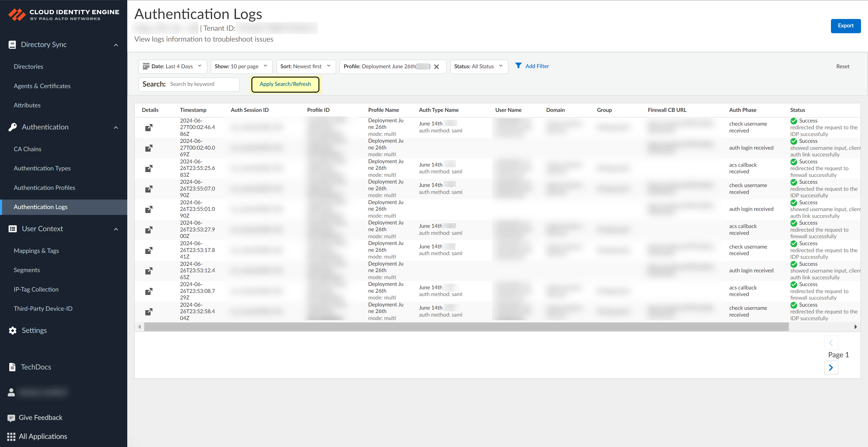Click the TechDocs document icon
Screen dimensions: 868x447
point(12,367)
